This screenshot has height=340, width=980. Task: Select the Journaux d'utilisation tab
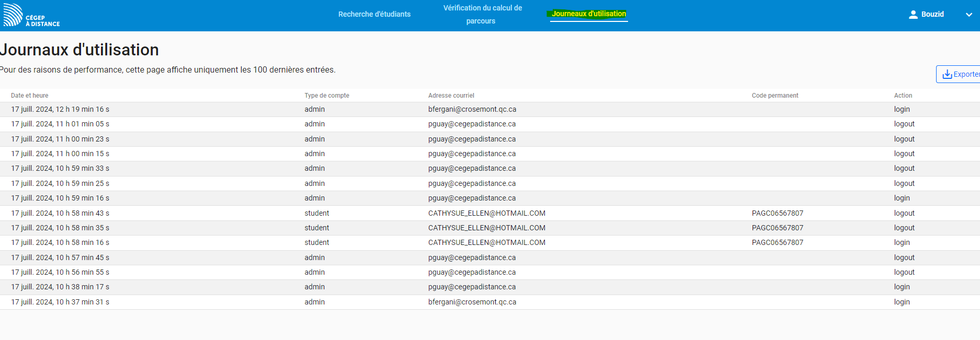click(x=588, y=14)
